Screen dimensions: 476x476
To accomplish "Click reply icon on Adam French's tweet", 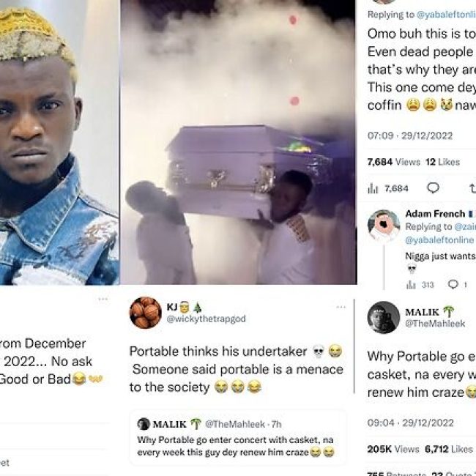I will 453,284.
